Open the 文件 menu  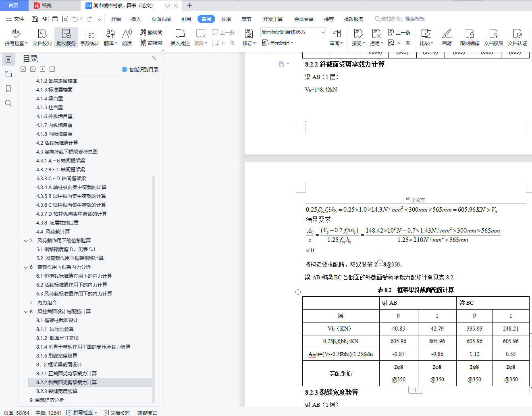(15, 19)
